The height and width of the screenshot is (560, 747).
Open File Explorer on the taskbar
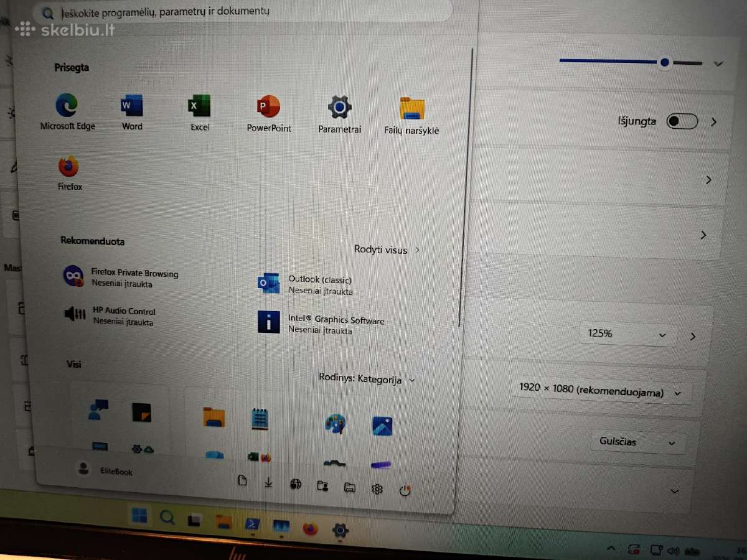(x=223, y=522)
